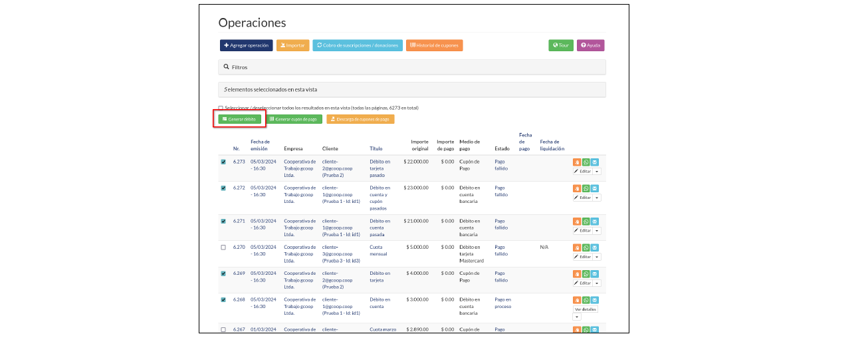Screen dimensions: 868x344
Task: Click WhatsApp icon in row 6.272
Action: point(586,188)
